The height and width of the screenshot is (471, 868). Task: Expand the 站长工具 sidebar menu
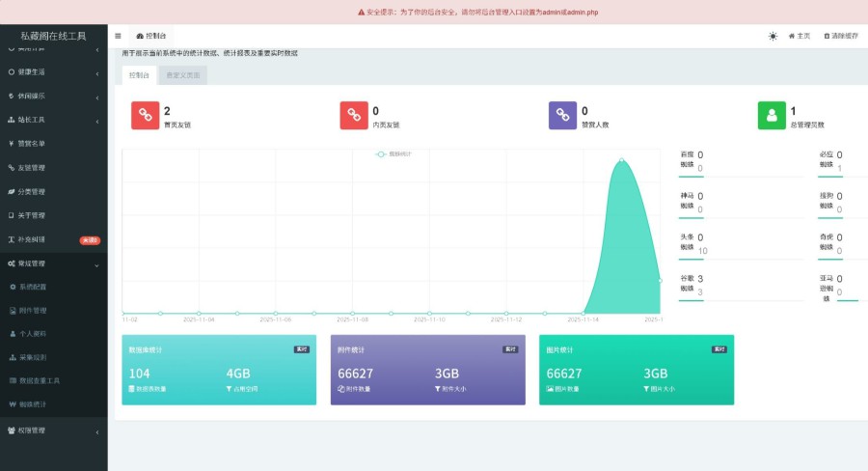pos(54,120)
